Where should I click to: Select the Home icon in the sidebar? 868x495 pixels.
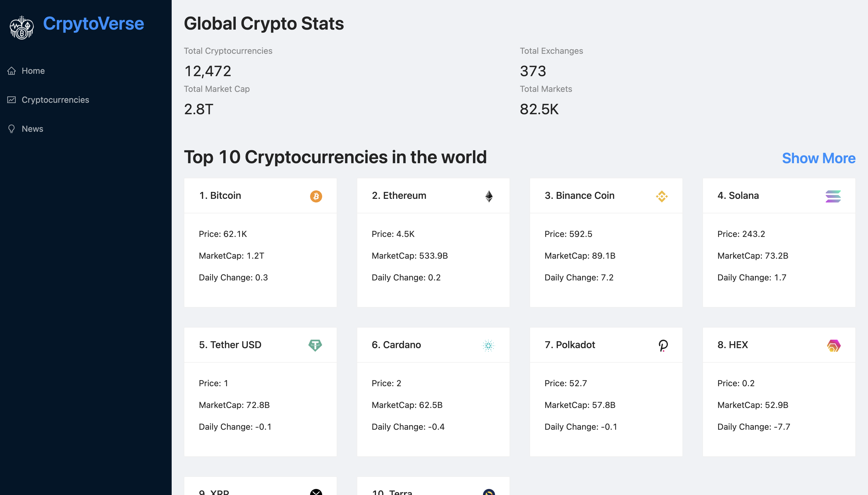pos(11,71)
